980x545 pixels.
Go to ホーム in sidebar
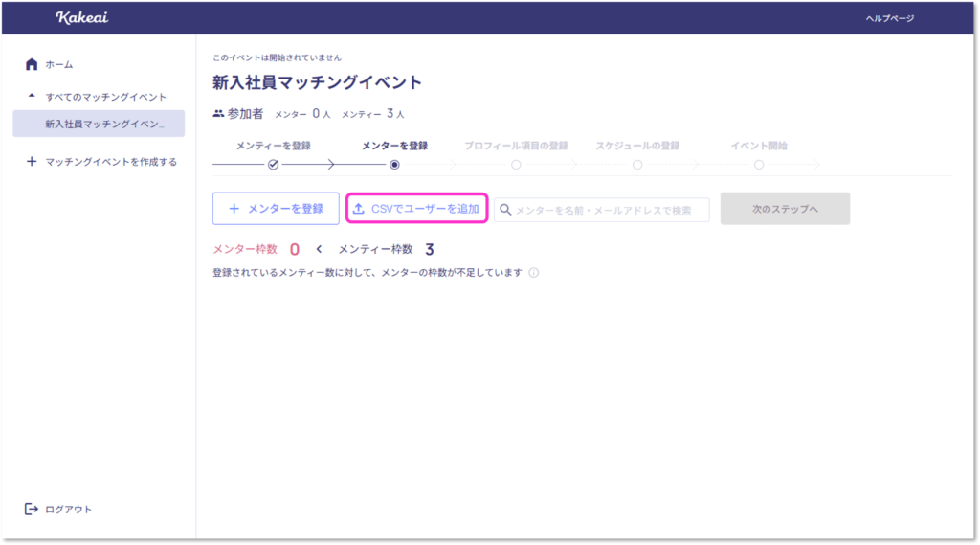(x=59, y=64)
